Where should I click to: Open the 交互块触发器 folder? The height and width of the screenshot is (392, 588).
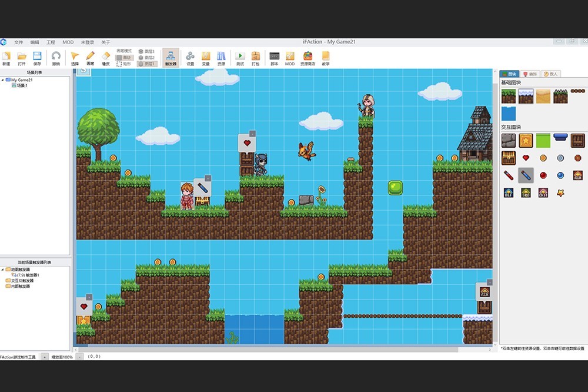pos(22,281)
